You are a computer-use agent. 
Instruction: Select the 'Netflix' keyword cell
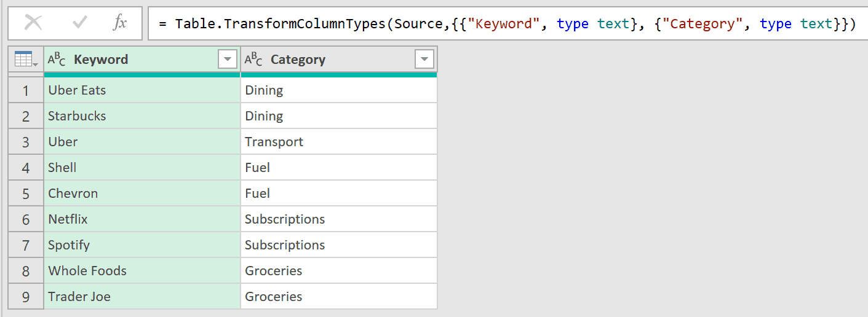142,219
